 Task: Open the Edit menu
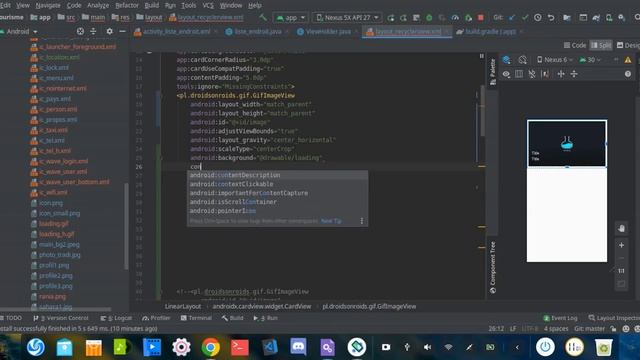click(5, 5)
